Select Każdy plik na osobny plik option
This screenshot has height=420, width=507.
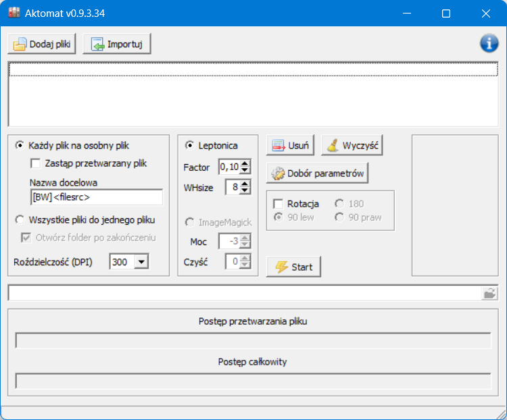click(20, 145)
